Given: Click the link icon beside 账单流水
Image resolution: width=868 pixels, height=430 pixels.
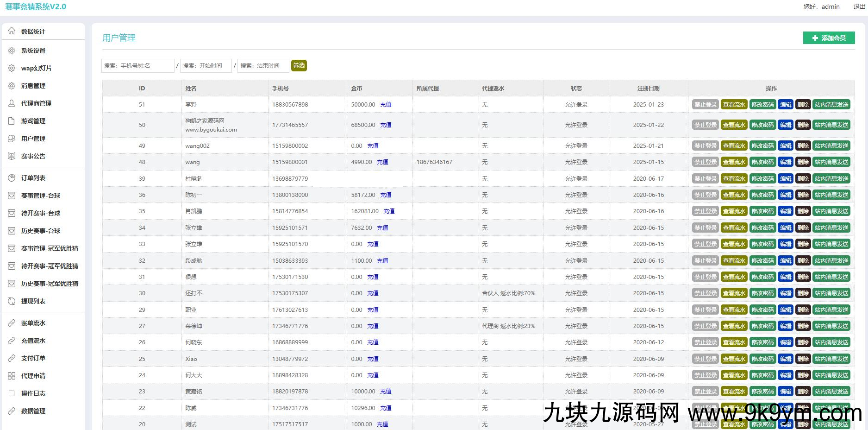Looking at the screenshot, I should (12, 323).
